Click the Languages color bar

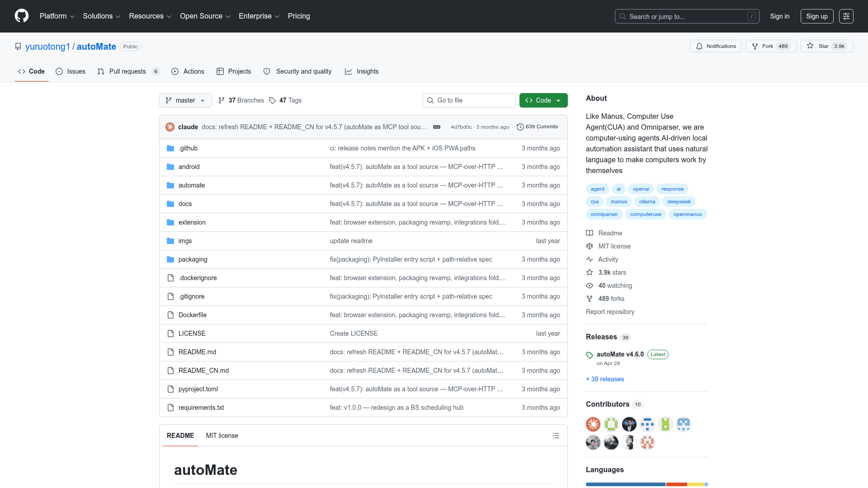click(647, 484)
